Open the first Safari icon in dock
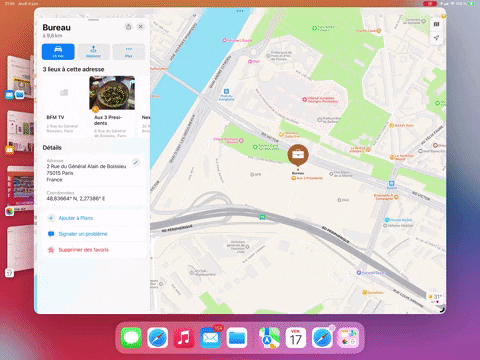 [x=157, y=338]
